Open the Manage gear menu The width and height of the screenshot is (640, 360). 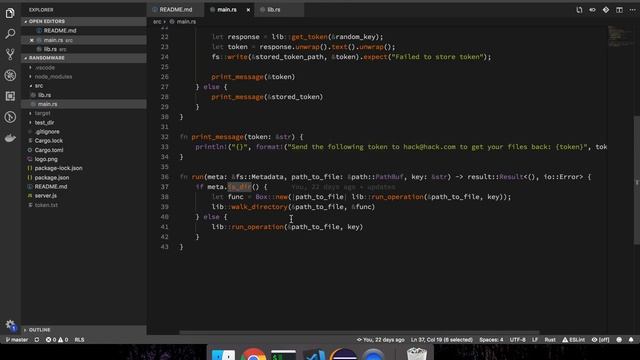click(10, 325)
